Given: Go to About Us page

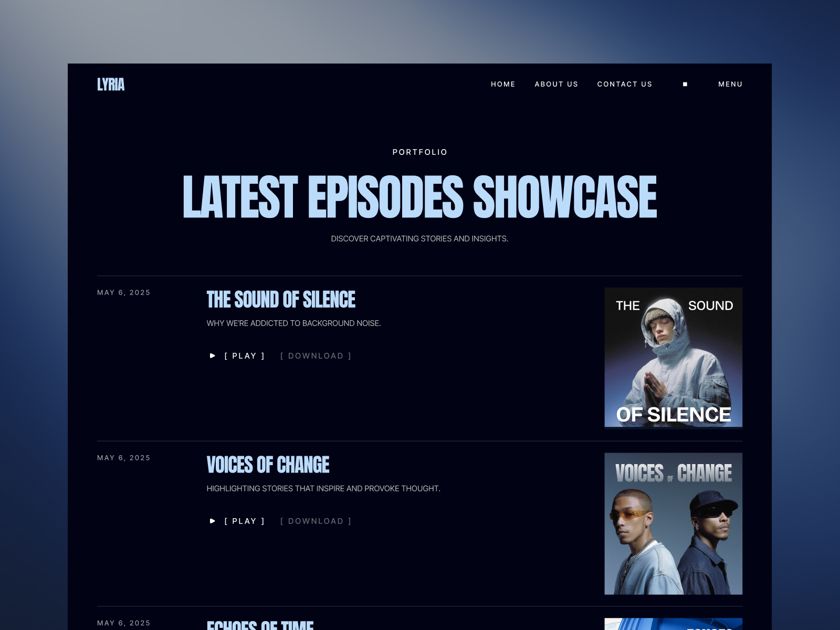Looking at the screenshot, I should click(x=556, y=84).
